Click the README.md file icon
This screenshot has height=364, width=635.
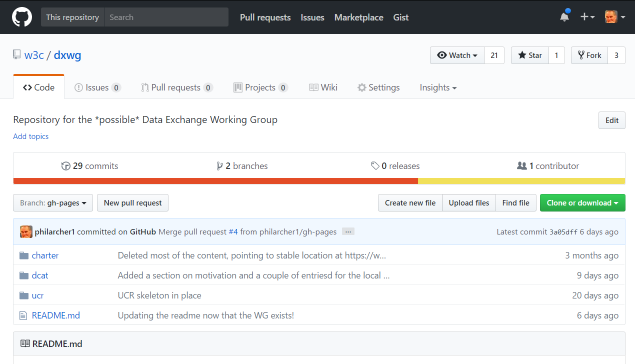point(23,315)
